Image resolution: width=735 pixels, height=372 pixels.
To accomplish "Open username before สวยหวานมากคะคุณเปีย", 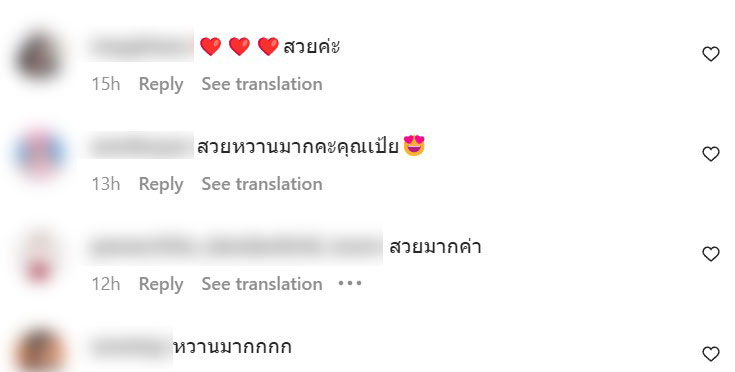I will pyautogui.click(x=142, y=146).
